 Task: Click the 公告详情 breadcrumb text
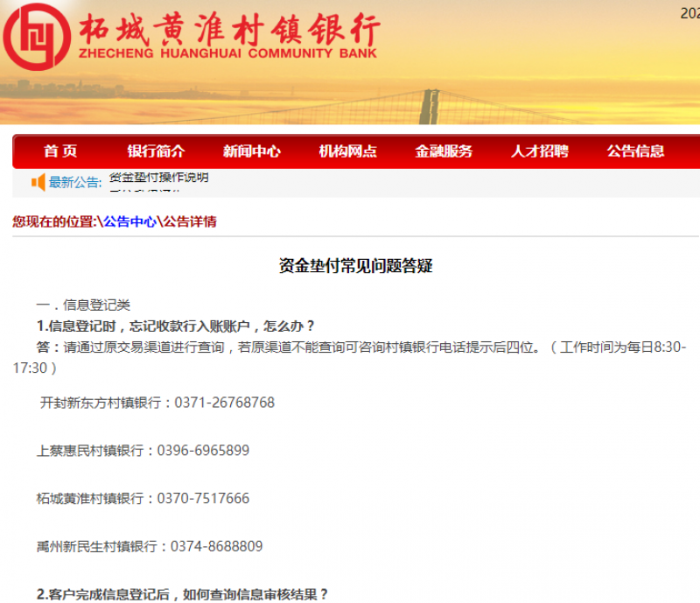190,221
